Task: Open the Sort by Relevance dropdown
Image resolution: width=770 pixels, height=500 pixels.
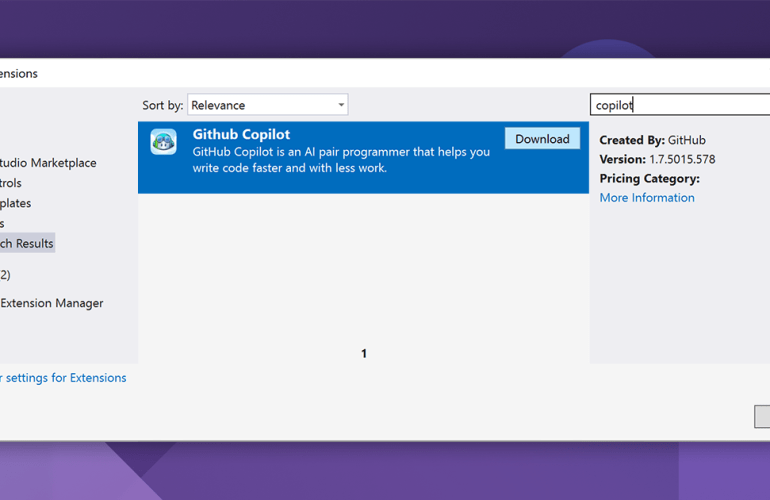Action: pyautogui.click(x=266, y=105)
